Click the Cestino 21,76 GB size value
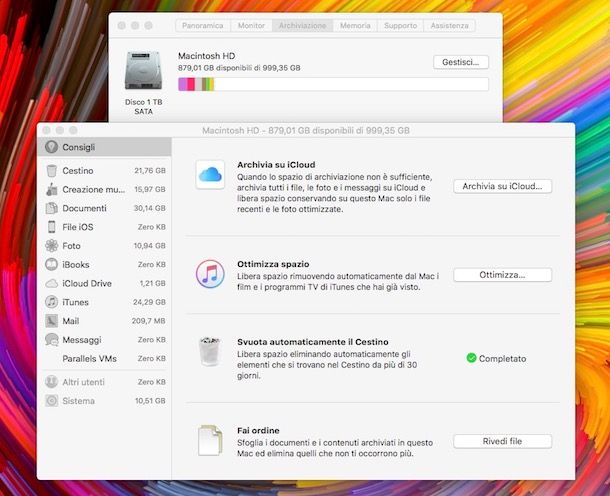This screenshot has height=496, width=610. pos(150,170)
